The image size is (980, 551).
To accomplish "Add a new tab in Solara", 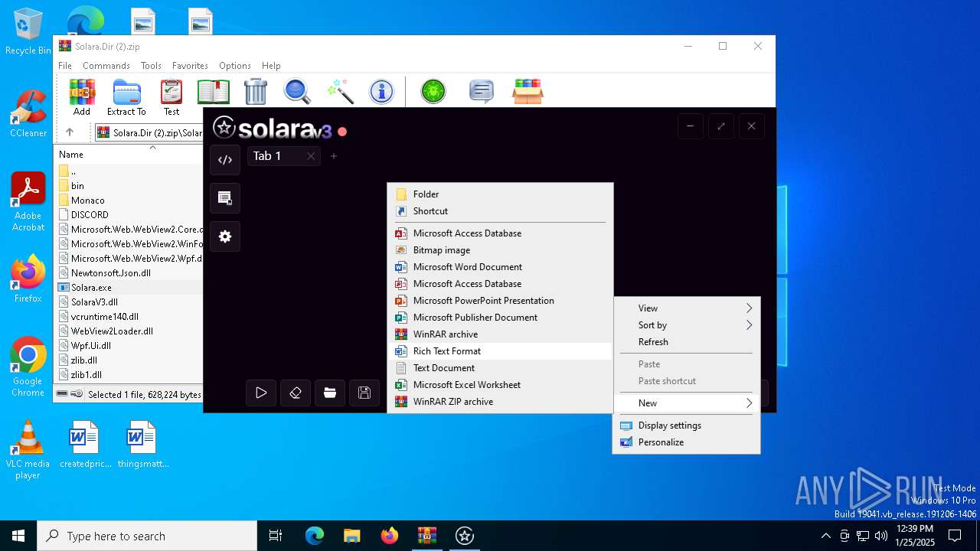I will [334, 156].
